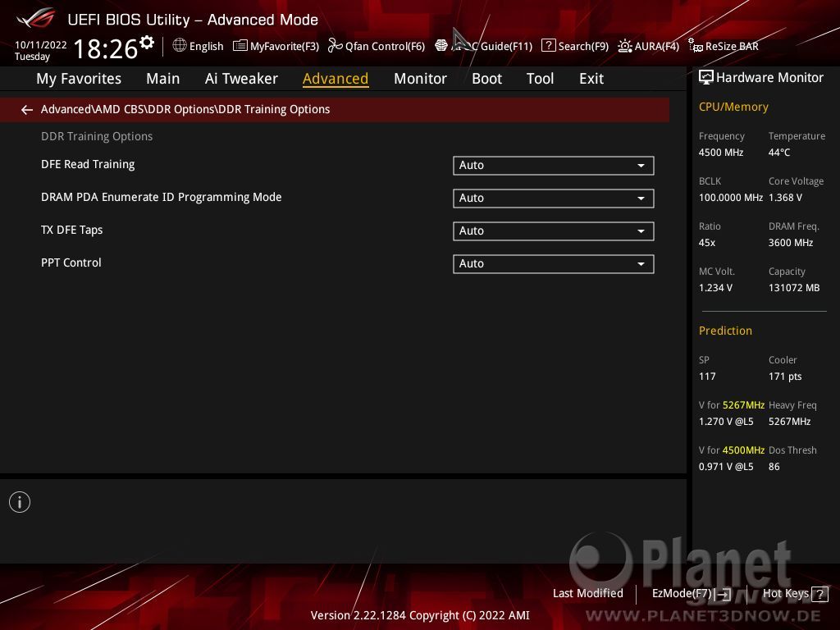Click the 4500 MHz frequency value
This screenshot has height=630, width=840.
click(x=721, y=153)
